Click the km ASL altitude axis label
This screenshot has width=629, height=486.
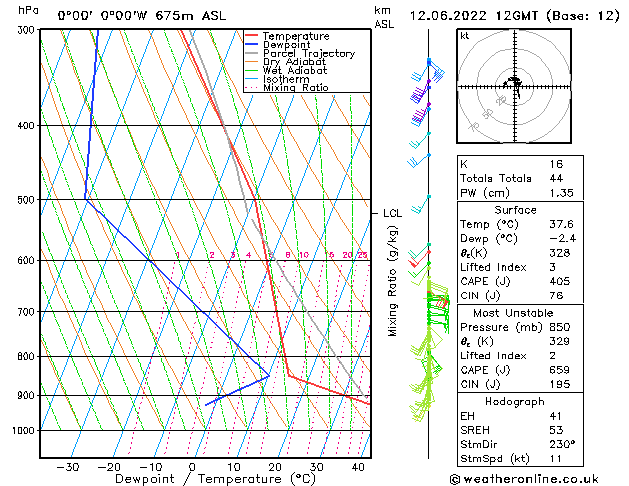click(384, 18)
